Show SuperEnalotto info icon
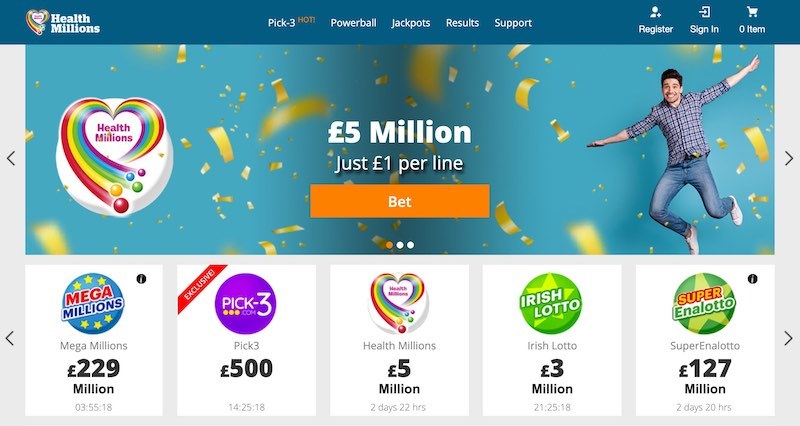Screen dimensions: 800x426 [753, 279]
